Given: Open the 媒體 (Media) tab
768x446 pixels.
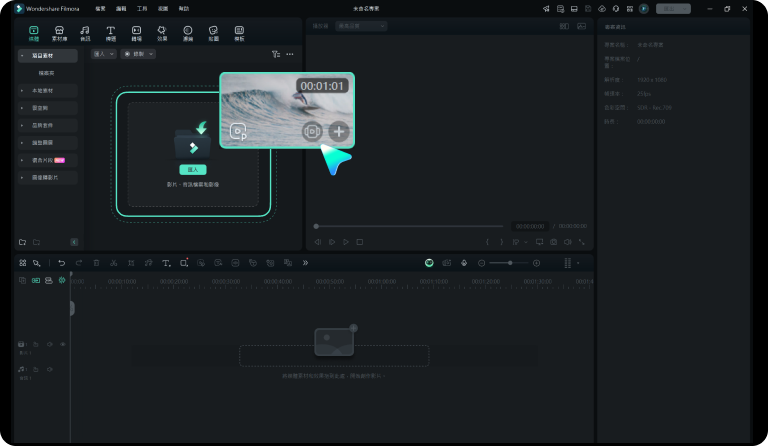Looking at the screenshot, I should [33, 33].
